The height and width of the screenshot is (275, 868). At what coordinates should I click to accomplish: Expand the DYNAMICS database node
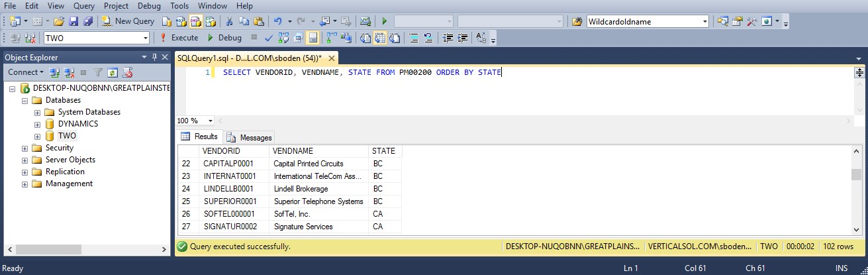[37, 124]
